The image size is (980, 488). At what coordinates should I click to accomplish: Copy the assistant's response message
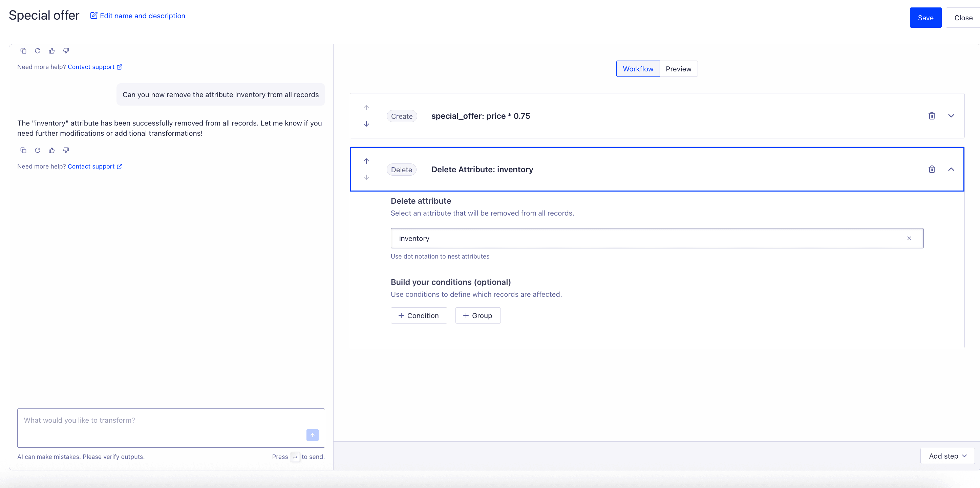point(23,150)
